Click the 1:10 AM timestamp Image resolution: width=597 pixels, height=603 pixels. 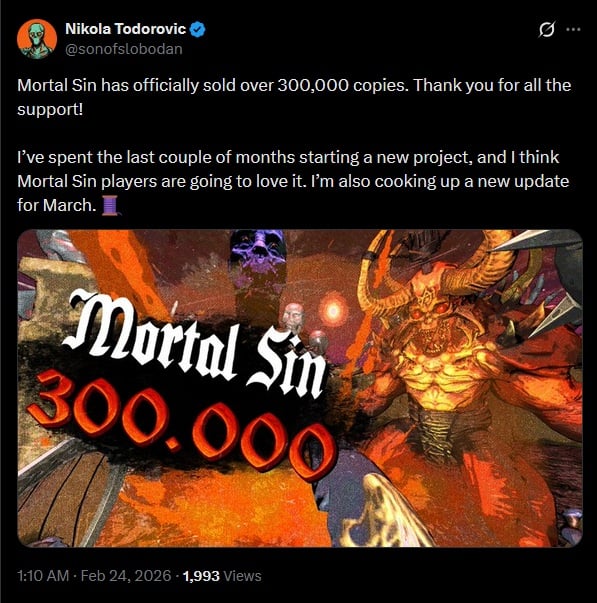tap(43, 576)
